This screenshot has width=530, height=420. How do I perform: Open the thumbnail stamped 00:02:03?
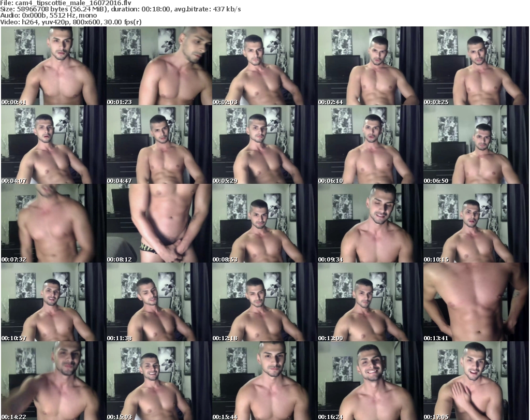[x=264, y=66]
